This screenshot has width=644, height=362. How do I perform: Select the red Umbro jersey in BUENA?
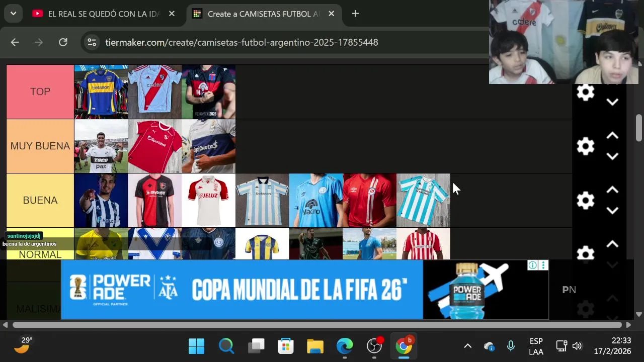point(370,200)
